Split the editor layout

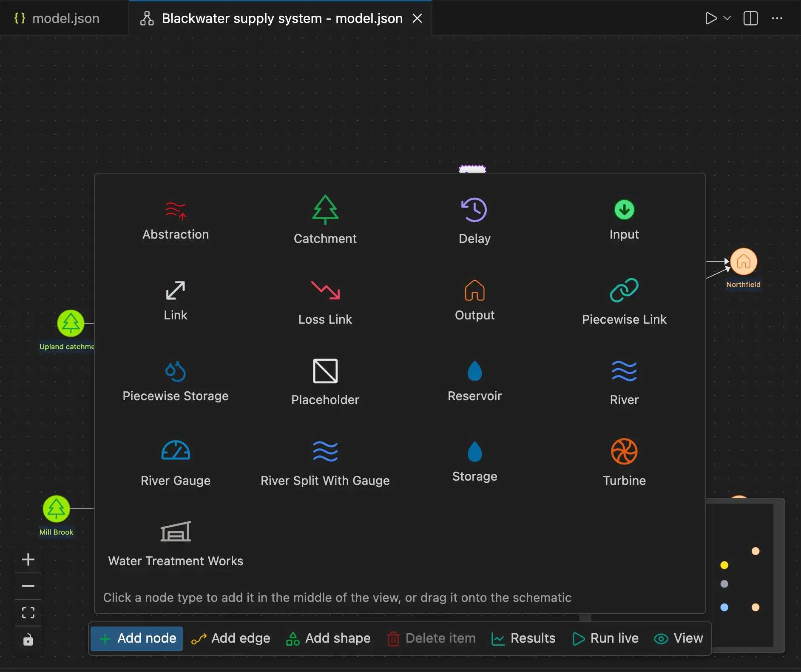[x=751, y=18]
